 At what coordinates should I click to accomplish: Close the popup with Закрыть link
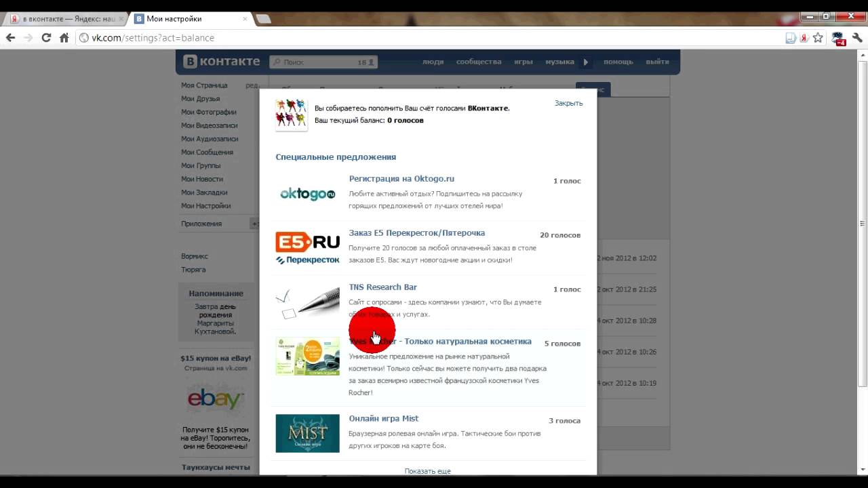(x=568, y=103)
